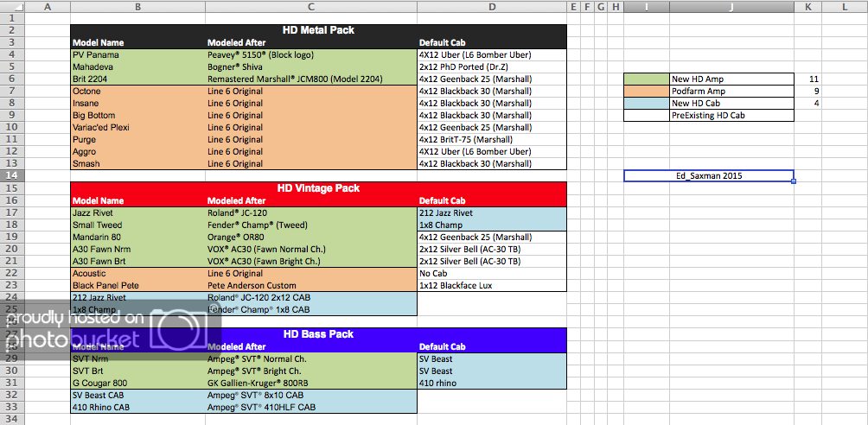Image resolution: width=868 pixels, height=425 pixels.
Task: Select the PV Panama cell
Action: [137, 54]
